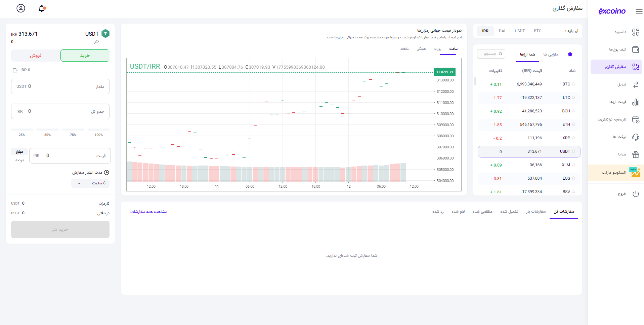
Task: Click the buy tether (خرید تتر) button
Action: tap(60, 229)
